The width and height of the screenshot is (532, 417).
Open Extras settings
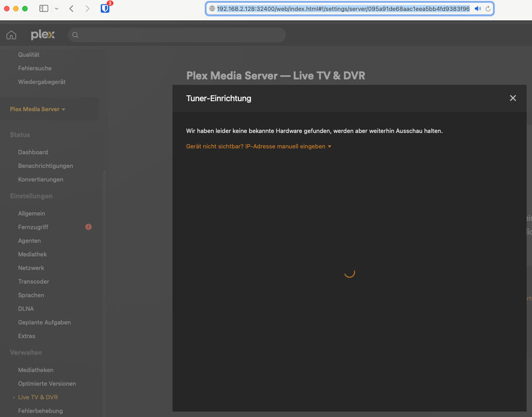27,336
